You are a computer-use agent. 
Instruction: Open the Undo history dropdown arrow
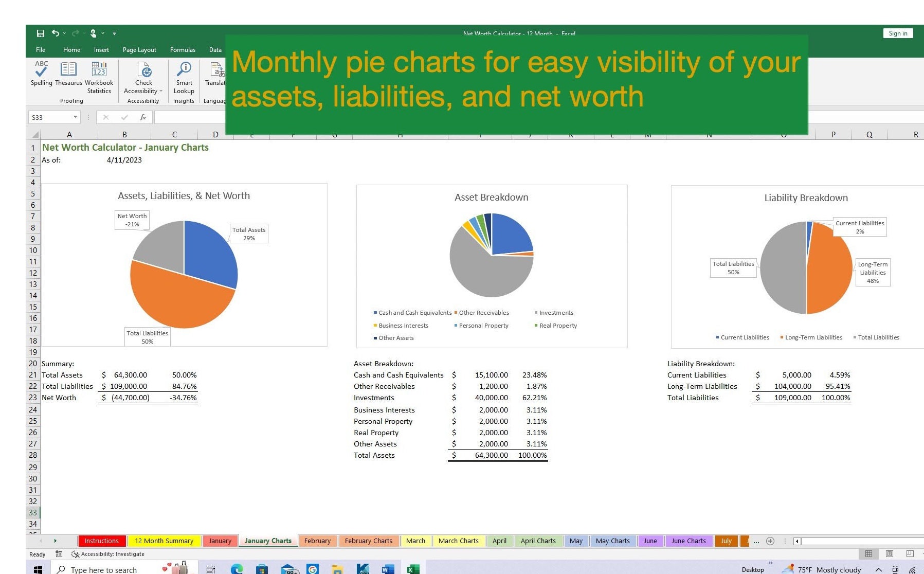pyautogui.click(x=64, y=33)
